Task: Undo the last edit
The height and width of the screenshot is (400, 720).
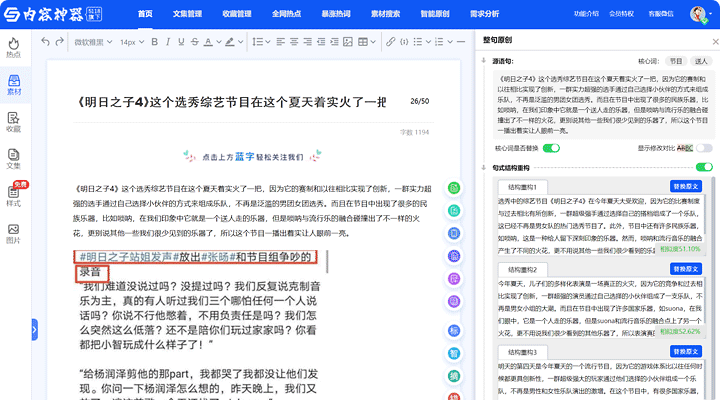Action: [x=45, y=42]
